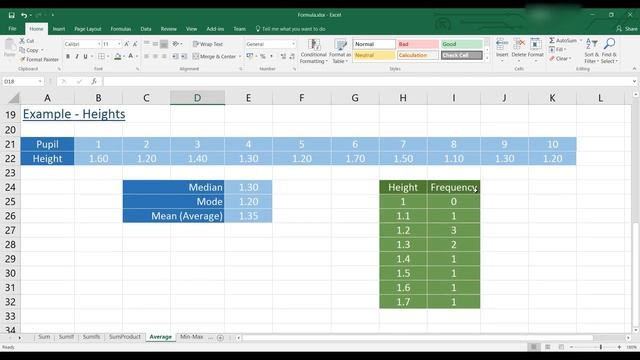640x360 pixels.
Task: Decrease decimal places
Action: (292, 56)
